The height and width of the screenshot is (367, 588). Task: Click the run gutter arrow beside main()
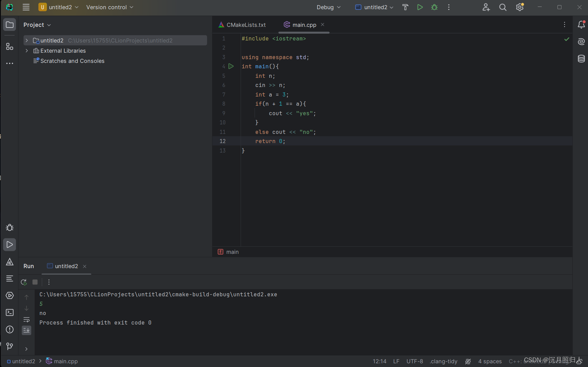231,66
